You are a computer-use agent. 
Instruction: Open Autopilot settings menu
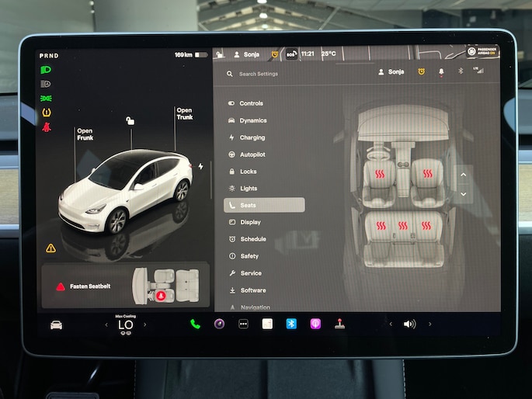247,154
